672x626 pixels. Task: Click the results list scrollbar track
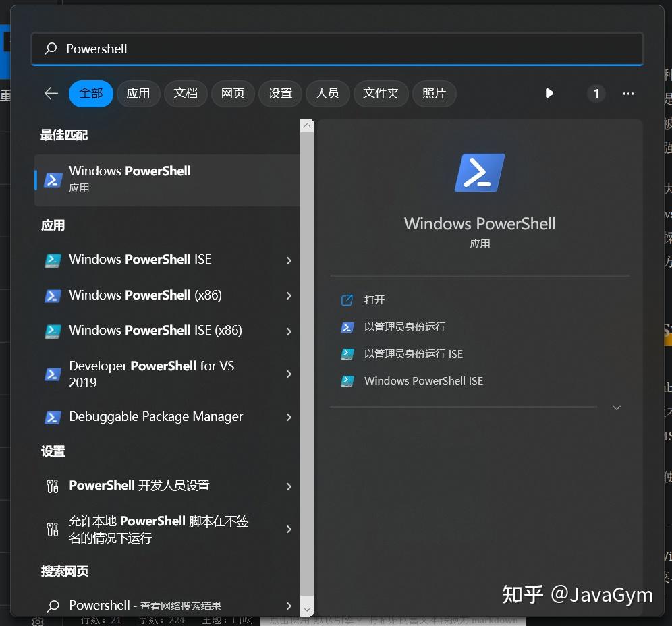[307, 364]
